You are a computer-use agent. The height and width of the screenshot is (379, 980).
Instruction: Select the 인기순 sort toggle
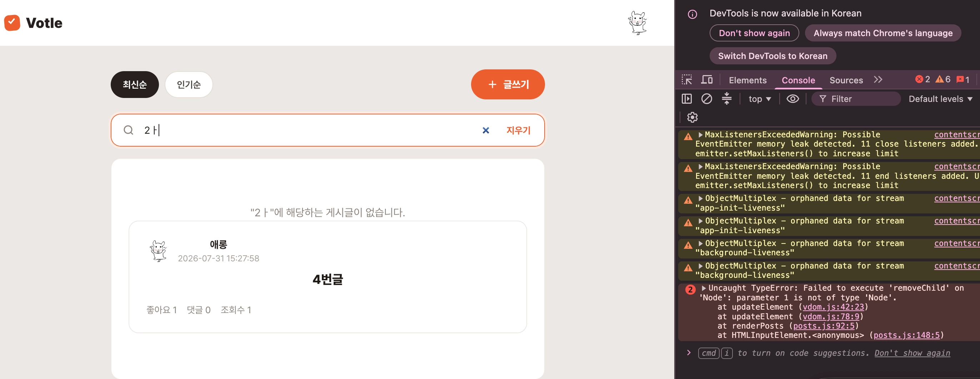[x=189, y=84]
